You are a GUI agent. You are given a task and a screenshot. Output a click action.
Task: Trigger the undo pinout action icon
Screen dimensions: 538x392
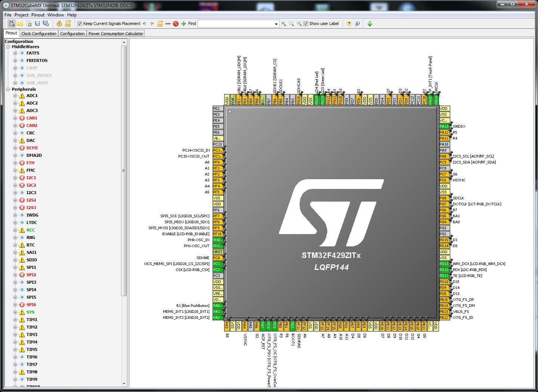click(x=145, y=23)
